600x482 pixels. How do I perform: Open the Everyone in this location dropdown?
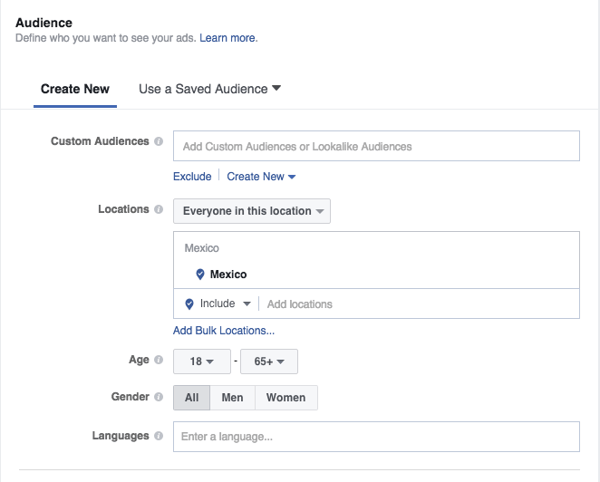[252, 211]
